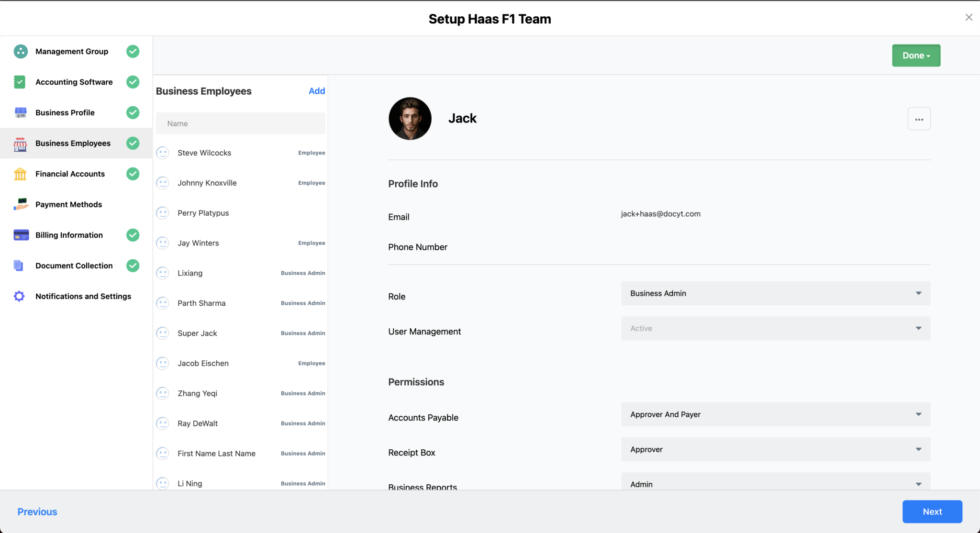Viewport: 980px width, 533px height.
Task: Click the Financial Accounts bank icon
Action: (20, 174)
